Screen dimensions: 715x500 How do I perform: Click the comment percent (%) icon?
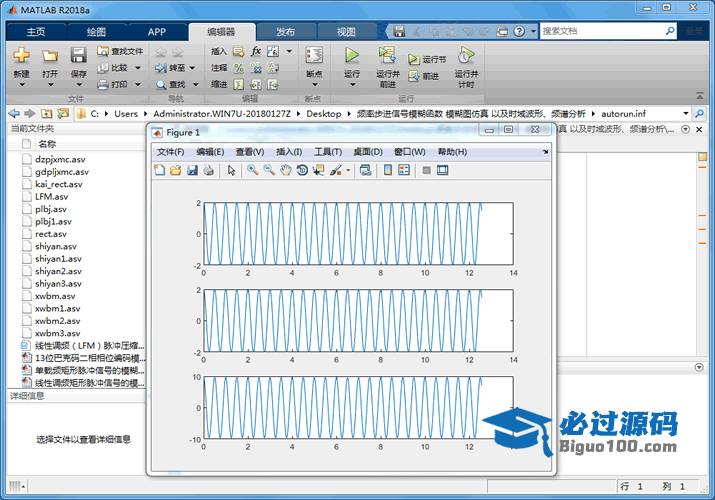[238, 68]
